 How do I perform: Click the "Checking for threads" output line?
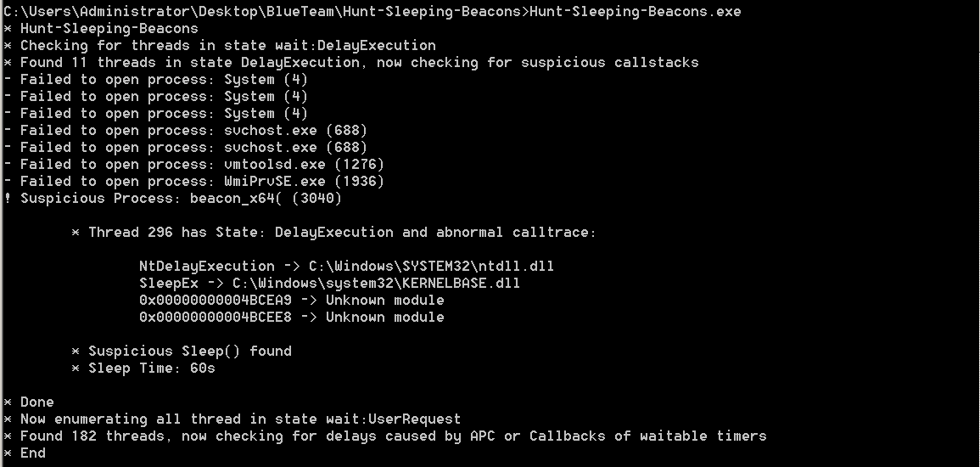[227, 45]
